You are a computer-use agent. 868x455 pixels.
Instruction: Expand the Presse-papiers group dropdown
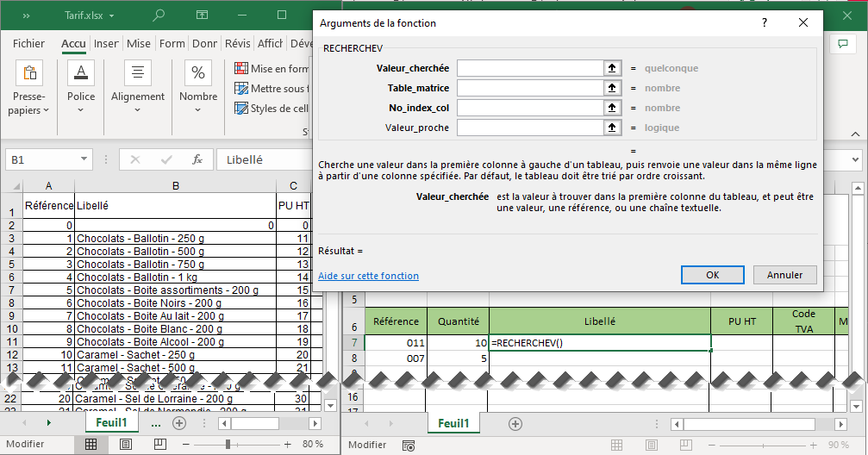pos(45,110)
